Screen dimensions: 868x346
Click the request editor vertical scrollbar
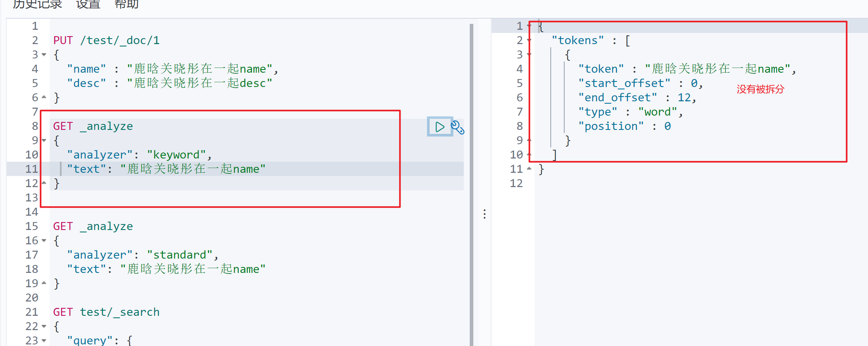471,184
